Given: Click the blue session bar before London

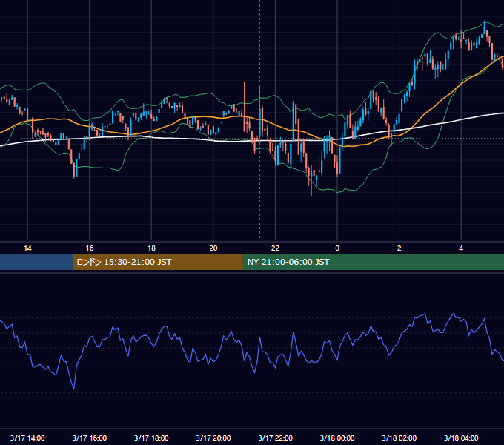Looking at the screenshot, I should (x=36, y=262).
